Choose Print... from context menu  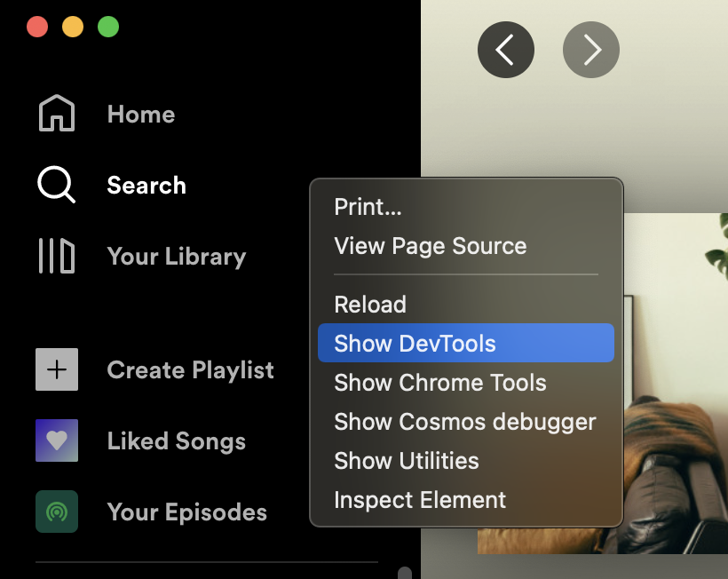tap(466, 207)
